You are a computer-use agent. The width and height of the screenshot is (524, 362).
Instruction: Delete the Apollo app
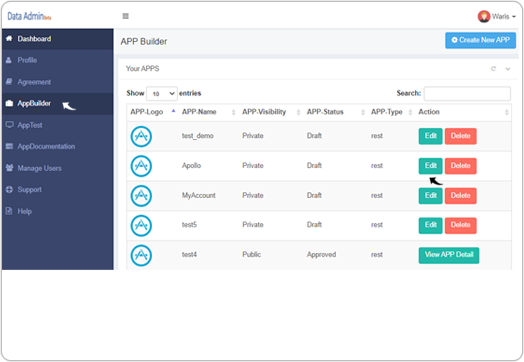click(461, 166)
